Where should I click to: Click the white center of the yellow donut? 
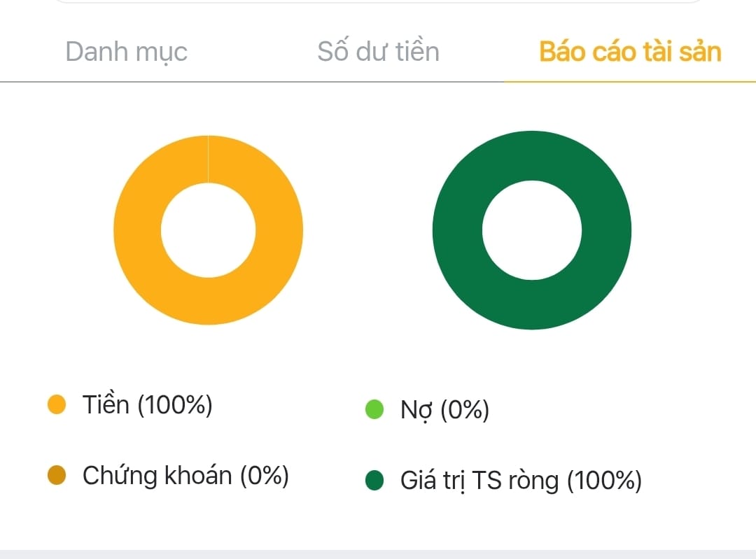(x=208, y=230)
